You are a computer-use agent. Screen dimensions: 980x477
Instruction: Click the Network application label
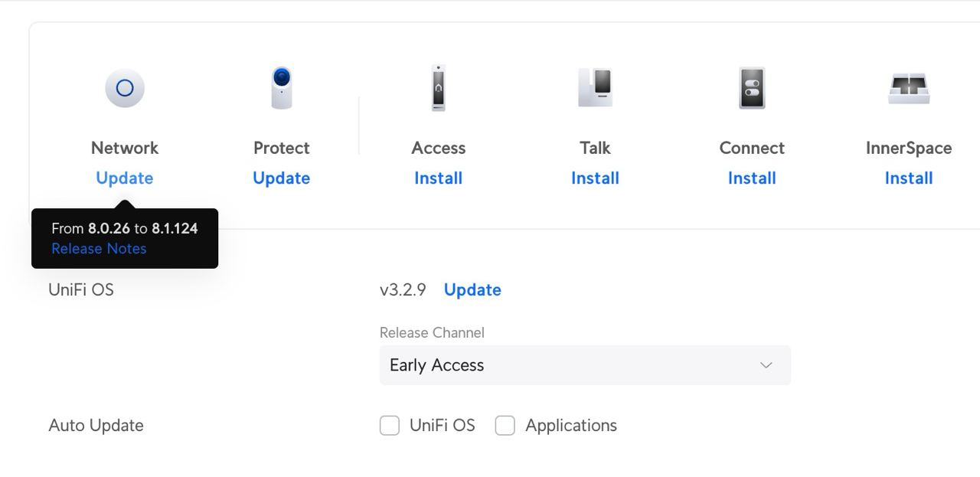(125, 148)
